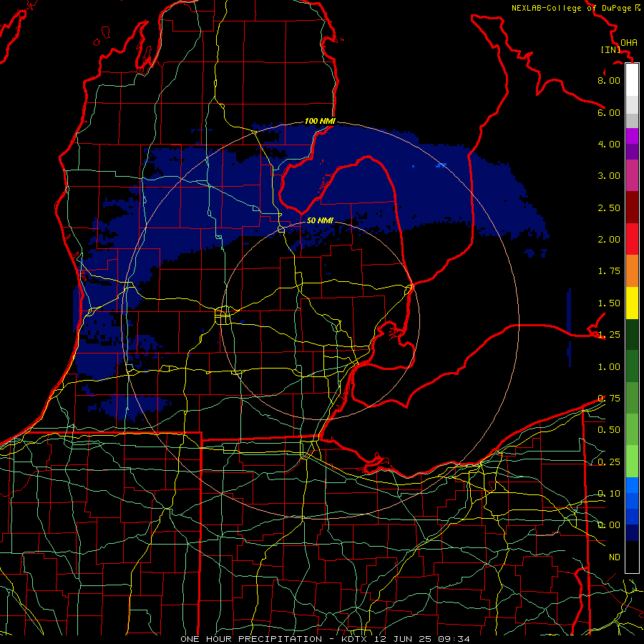Click the darkest green swatch beside 1.25
Image resolution: width=644 pixels, height=644 pixels.
632,334
